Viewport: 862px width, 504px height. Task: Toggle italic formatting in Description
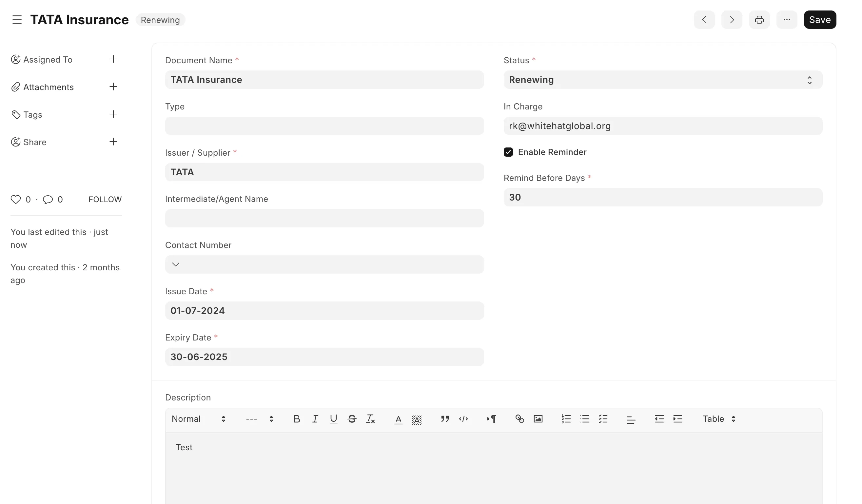pos(315,419)
